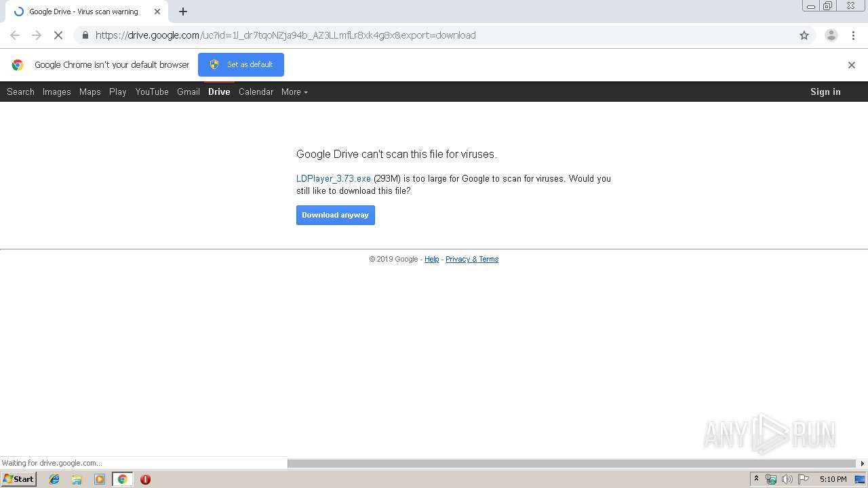Click the browser back arrow
Viewport: 868px width, 488px height.
[15, 35]
